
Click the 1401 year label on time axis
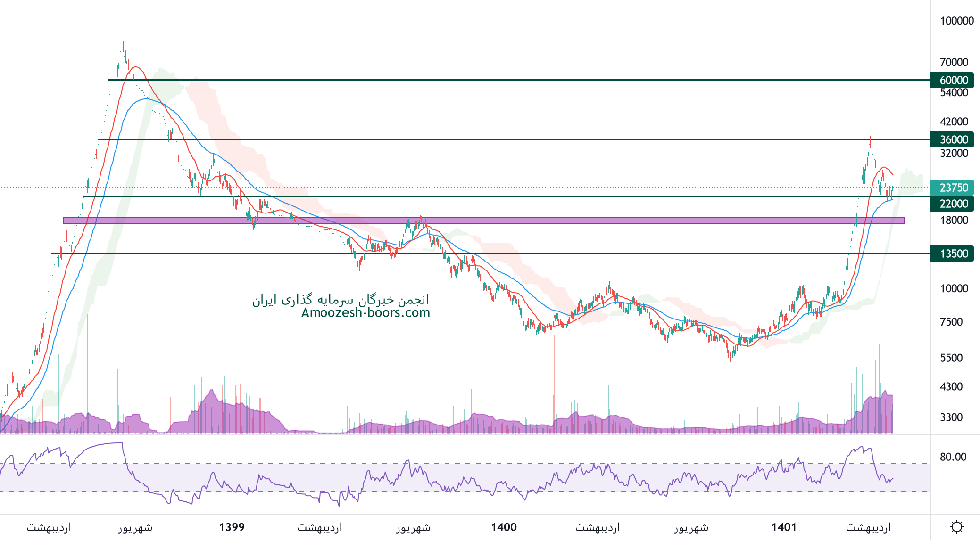coord(784,527)
